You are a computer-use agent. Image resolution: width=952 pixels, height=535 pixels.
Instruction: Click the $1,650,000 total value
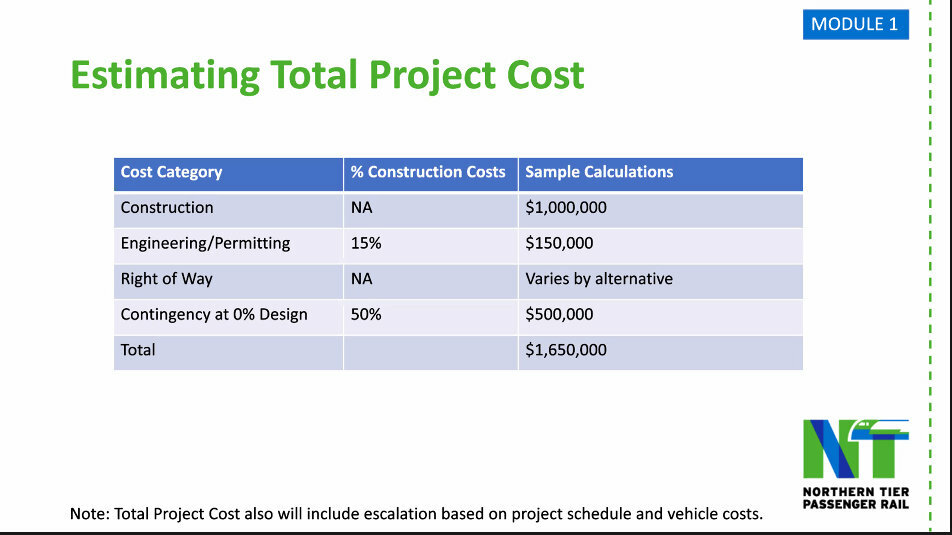[x=566, y=350]
